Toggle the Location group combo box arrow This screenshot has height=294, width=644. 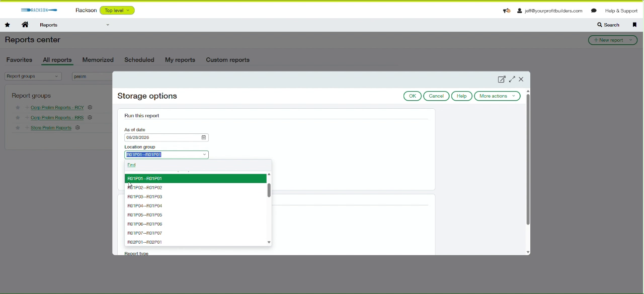(204, 155)
